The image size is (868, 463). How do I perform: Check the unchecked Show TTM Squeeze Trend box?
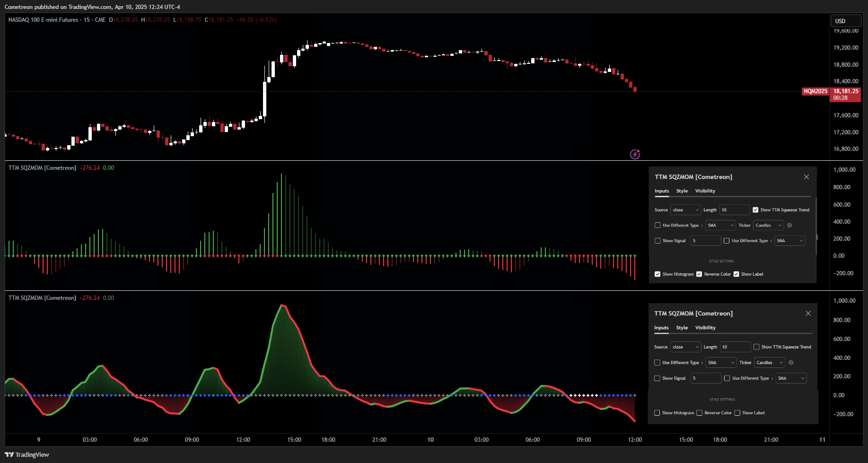coord(756,347)
